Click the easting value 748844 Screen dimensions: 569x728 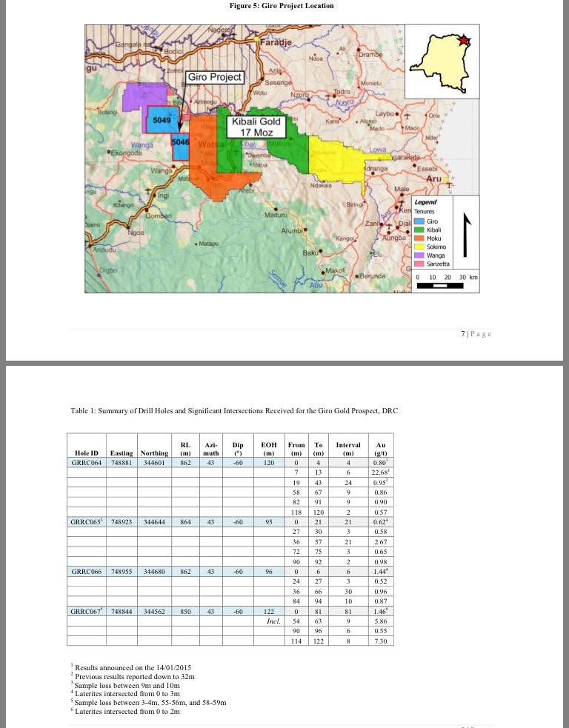click(122, 612)
